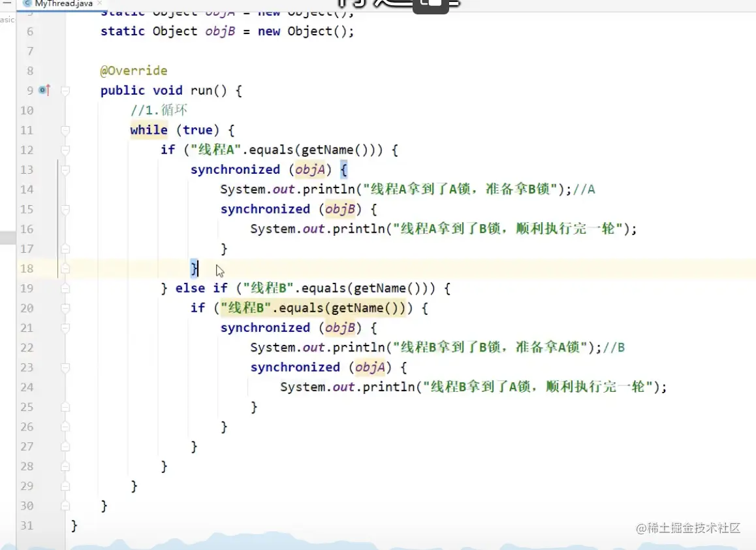Click line number 14 in the gutter
Image resolution: width=756 pixels, height=550 pixels.
pos(27,189)
